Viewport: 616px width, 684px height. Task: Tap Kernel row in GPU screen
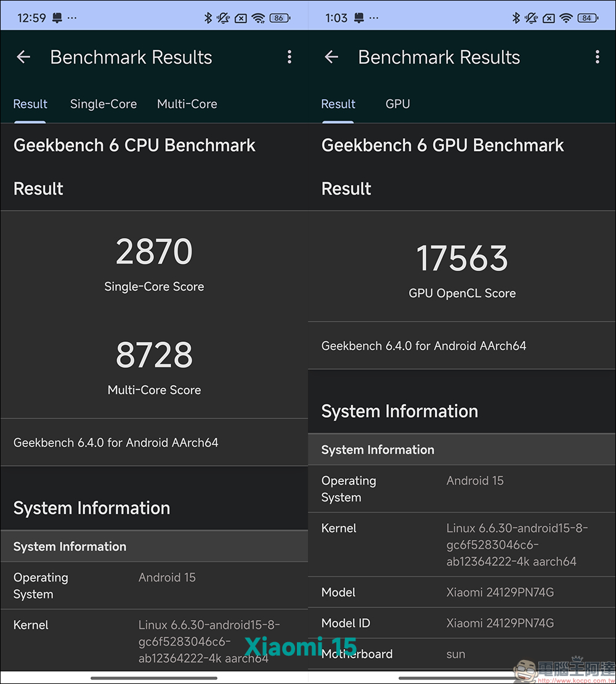point(462,544)
